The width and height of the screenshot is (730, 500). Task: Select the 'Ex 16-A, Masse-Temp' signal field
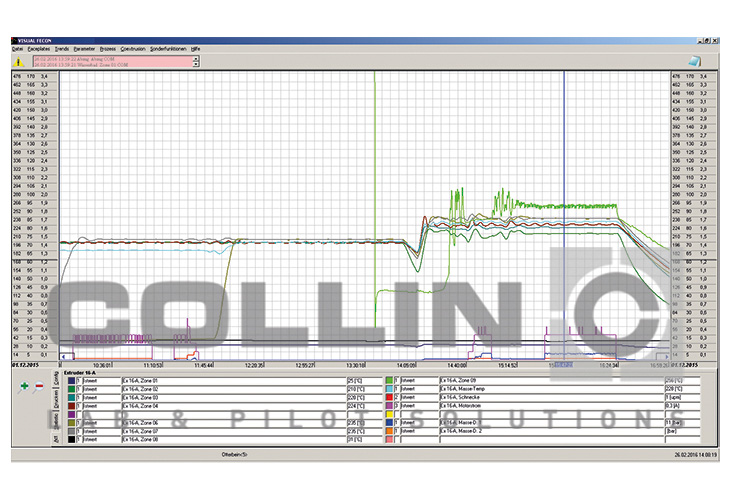[551, 389]
